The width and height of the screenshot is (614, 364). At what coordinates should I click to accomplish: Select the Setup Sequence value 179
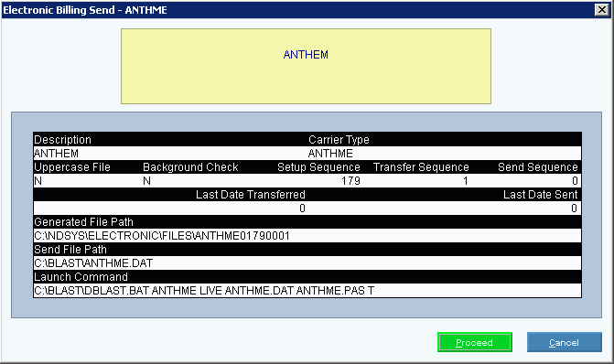tap(350, 181)
